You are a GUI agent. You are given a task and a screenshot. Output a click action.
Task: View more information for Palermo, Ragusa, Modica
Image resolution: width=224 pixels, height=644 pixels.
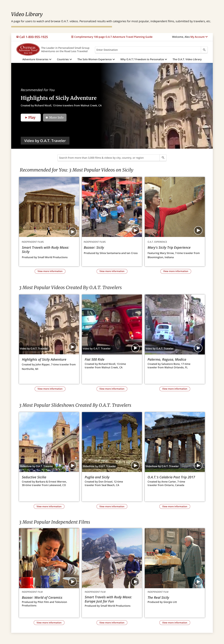(175, 389)
